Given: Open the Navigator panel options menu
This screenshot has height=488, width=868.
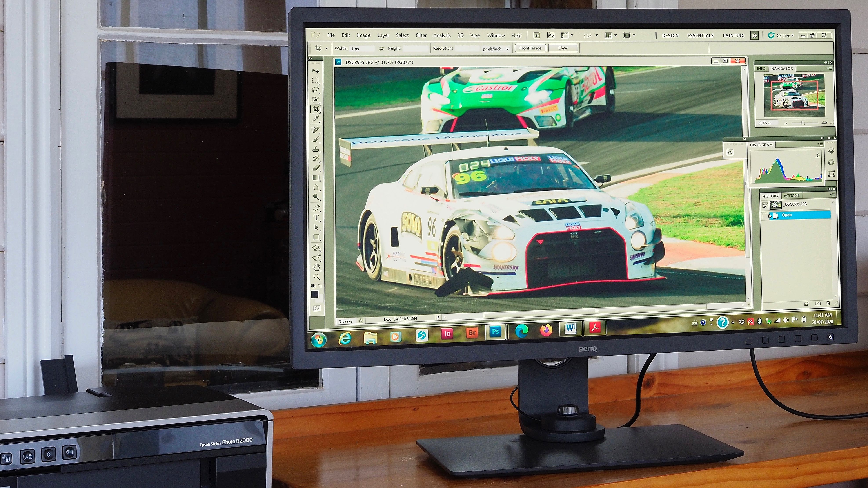Looking at the screenshot, I should 830,68.
